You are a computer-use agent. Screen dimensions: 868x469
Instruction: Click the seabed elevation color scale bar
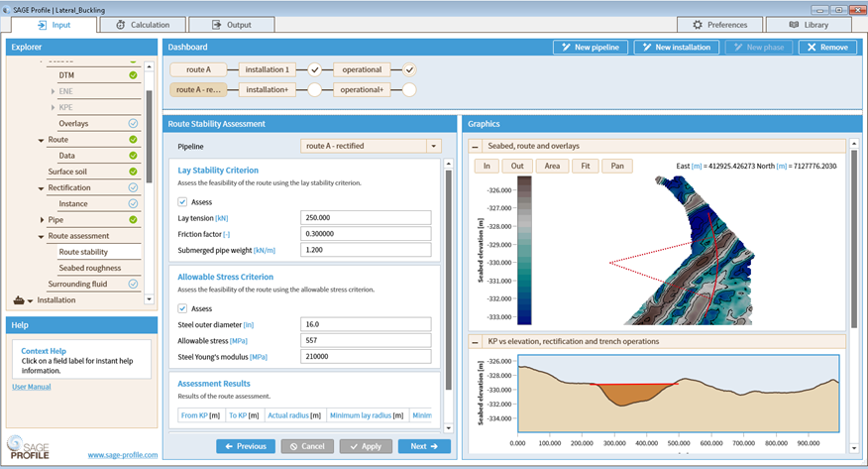(x=524, y=250)
